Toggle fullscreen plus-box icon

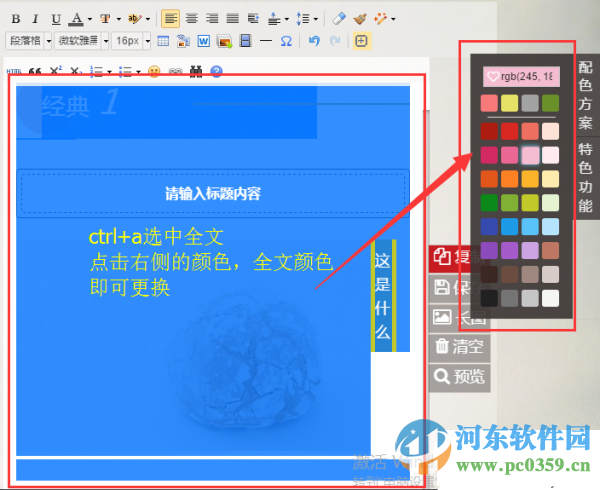(361, 41)
